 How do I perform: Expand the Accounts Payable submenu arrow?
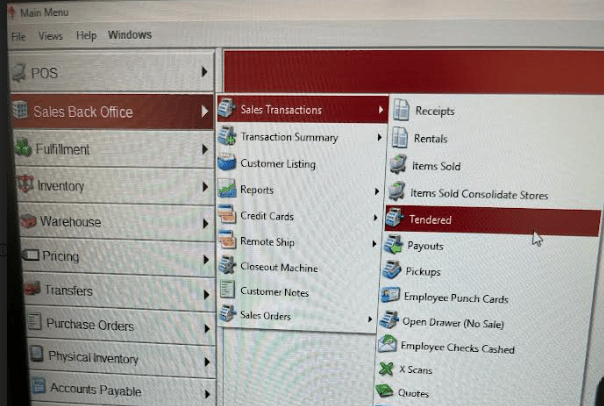(207, 394)
